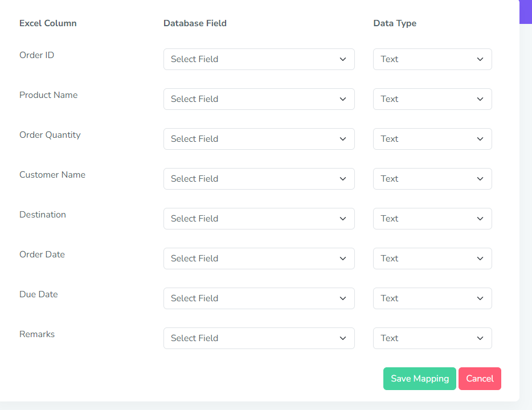Viewport: 532px width, 410px height.
Task: Open Select Field dropdown for Destination
Action: click(x=259, y=219)
